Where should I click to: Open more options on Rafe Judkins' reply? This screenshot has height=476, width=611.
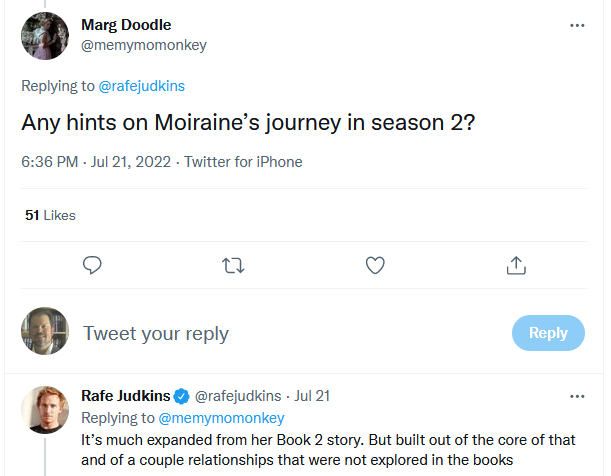[x=577, y=396]
